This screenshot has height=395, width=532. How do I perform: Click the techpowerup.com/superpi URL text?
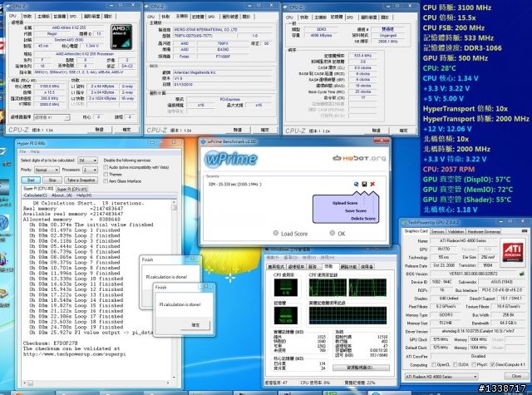point(74,354)
